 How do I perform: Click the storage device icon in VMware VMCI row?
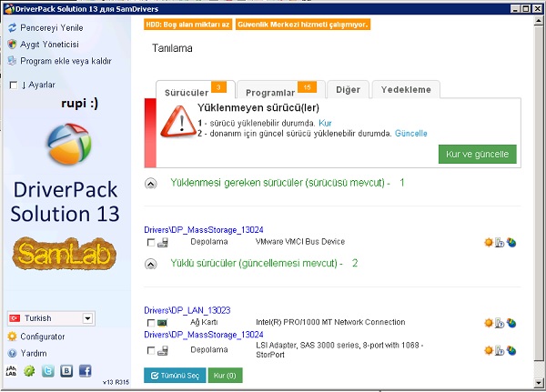[x=163, y=242]
